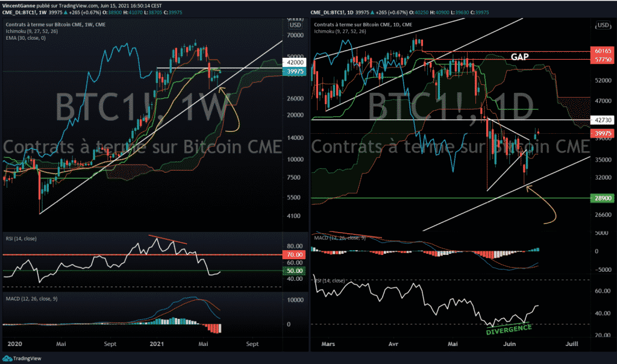Viewport: 617px width, 364px height.
Task: Click the 42730 price label on the daily axis
Action: pos(603,120)
